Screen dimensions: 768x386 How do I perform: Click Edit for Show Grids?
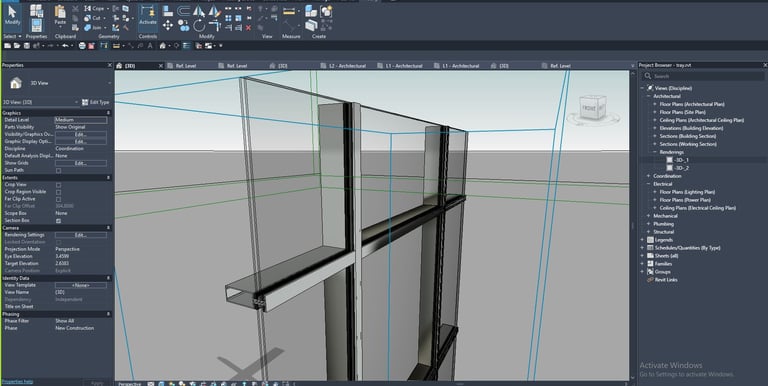pyautogui.click(x=80, y=163)
